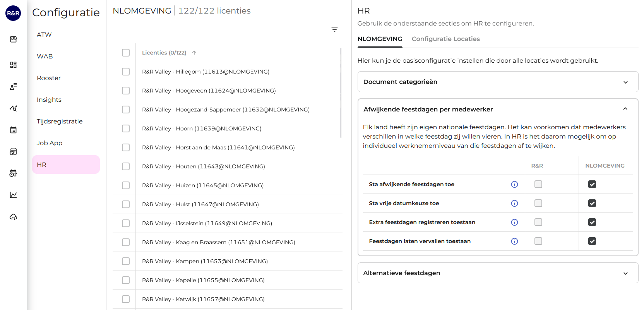644x310 pixels.
Task: Click R&R Valley - Huizen row text
Action: (x=203, y=185)
